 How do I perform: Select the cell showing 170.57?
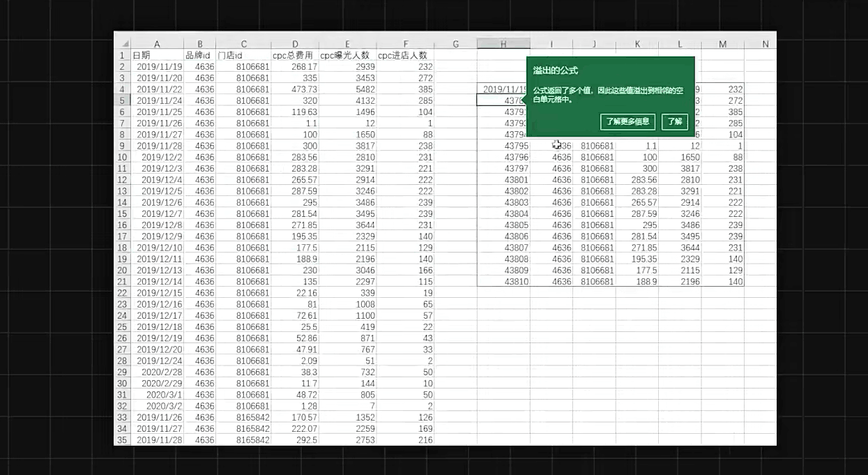click(x=295, y=417)
